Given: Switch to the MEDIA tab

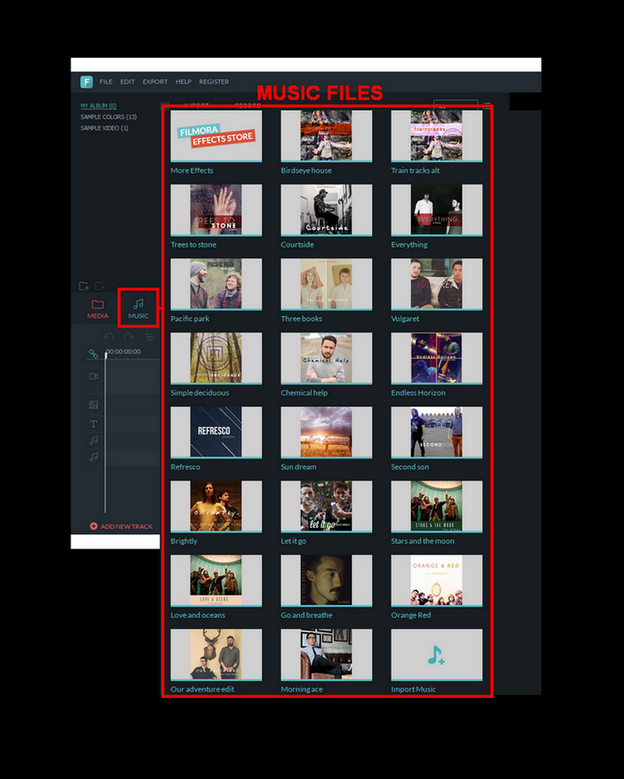Looking at the screenshot, I should point(98,309).
